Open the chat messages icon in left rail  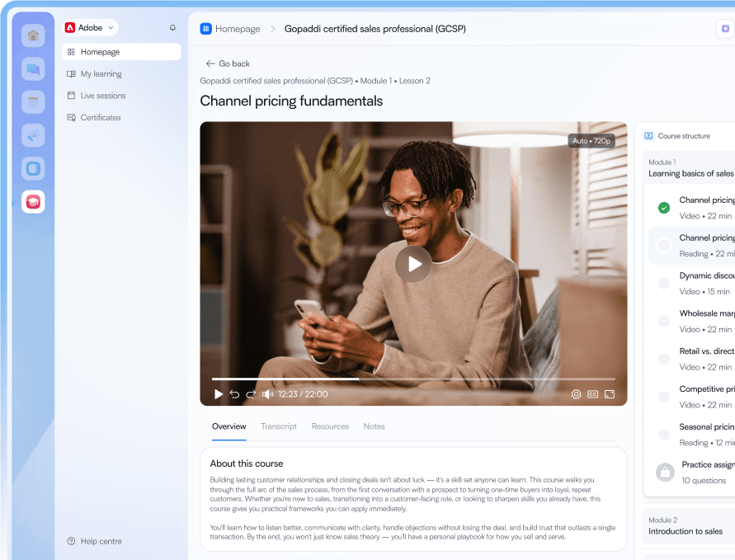pos(33,69)
